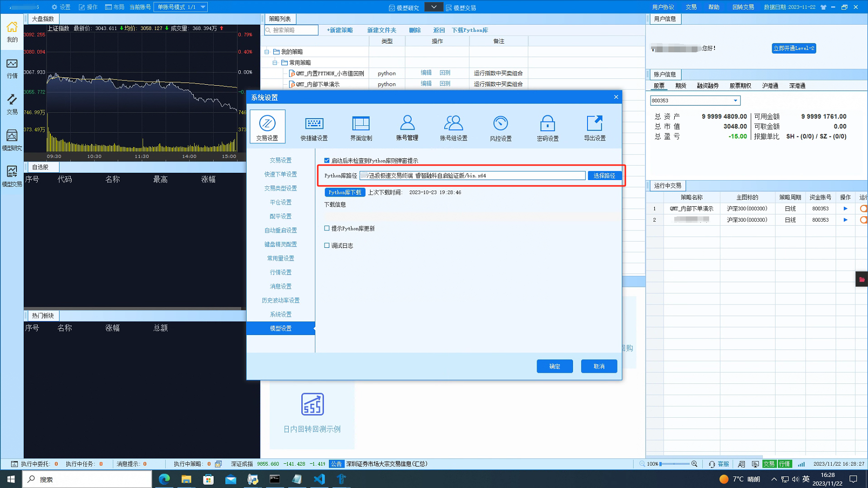The height and width of the screenshot is (488, 868).
Task: Collapse the 我的策略 tree folder
Action: pyautogui.click(x=266, y=52)
